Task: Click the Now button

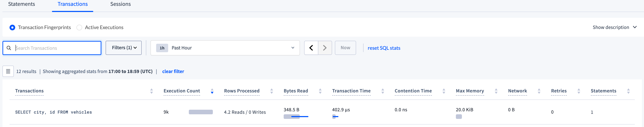Action: pyautogui.click(x=345, y=48)
